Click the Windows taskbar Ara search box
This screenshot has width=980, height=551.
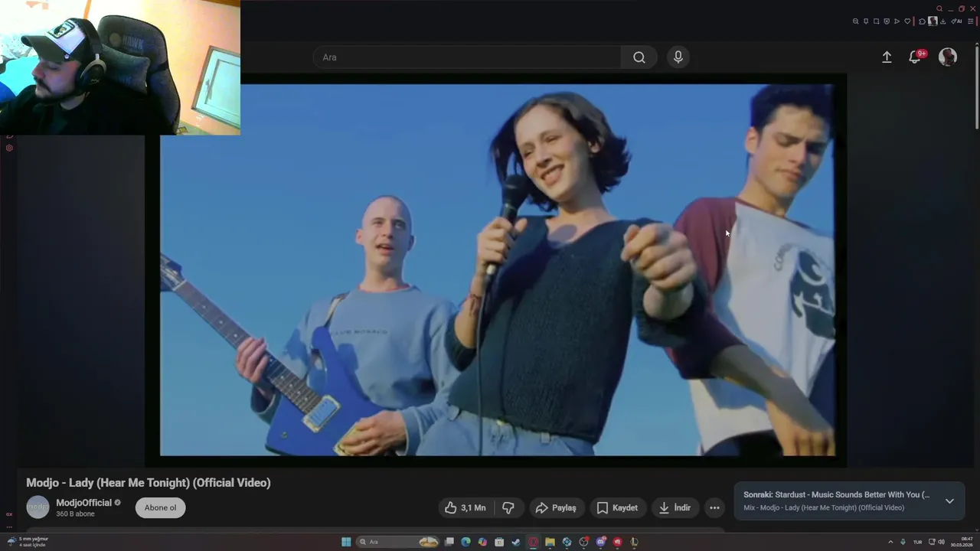[398, 542]
